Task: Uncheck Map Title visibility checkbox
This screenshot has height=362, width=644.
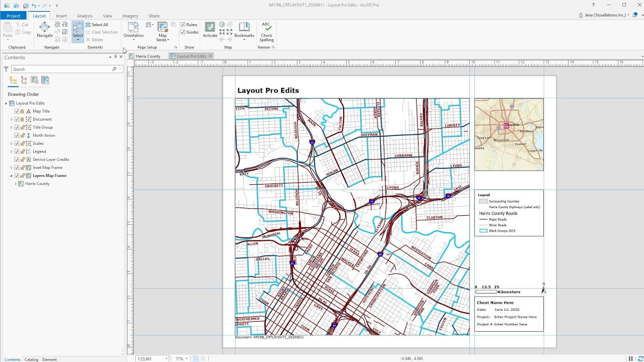Action: tap(17, 111)
